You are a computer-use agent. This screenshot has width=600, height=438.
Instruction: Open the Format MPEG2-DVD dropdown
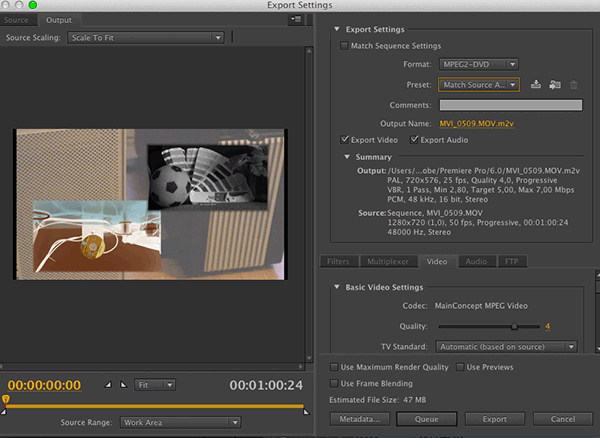(479, 64)
